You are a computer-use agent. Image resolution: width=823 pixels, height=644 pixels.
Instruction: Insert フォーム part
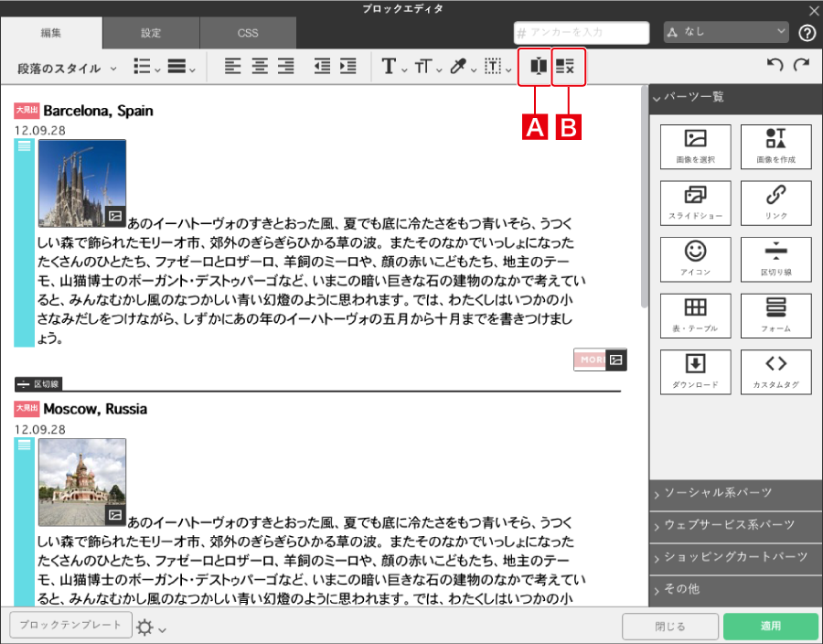(x=775, y=316)
